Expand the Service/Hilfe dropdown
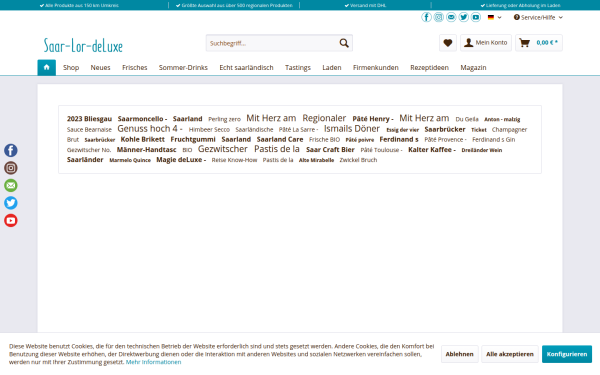Screen dimensions: 600x375 [x=538, y=17]
